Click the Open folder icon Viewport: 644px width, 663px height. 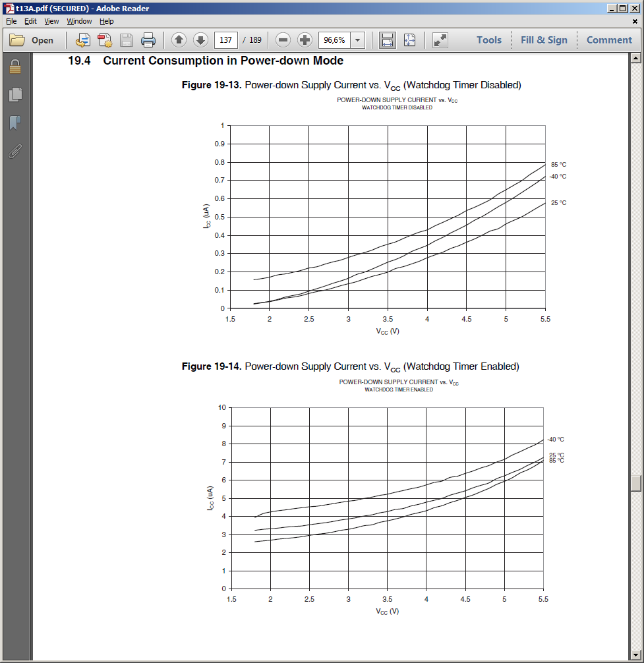(x=17, y=40)
